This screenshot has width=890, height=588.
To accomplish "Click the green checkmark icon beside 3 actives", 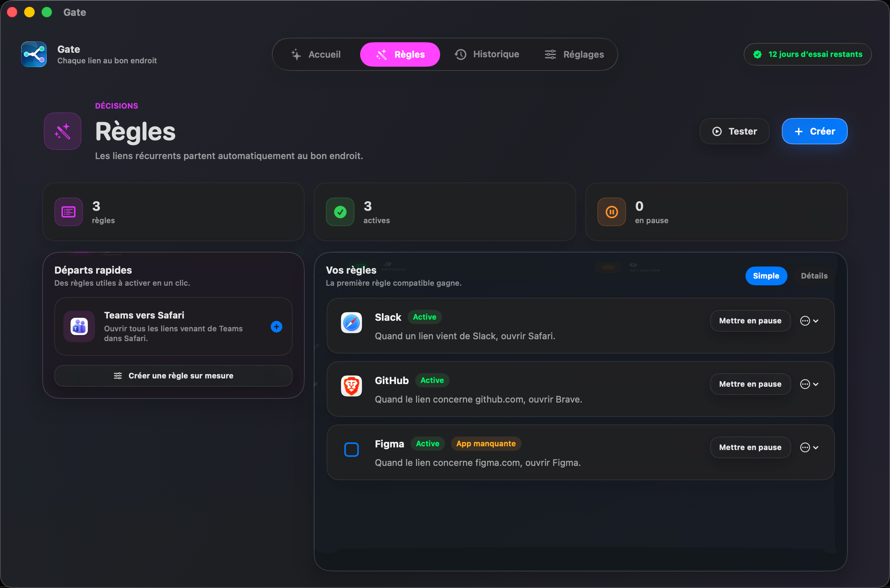I will [340, 212].
